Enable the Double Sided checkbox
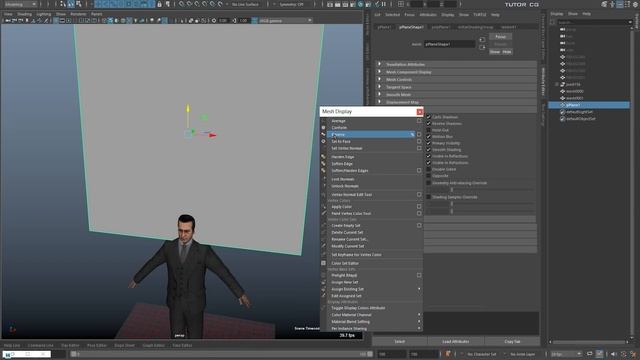 tap(429, 169)
